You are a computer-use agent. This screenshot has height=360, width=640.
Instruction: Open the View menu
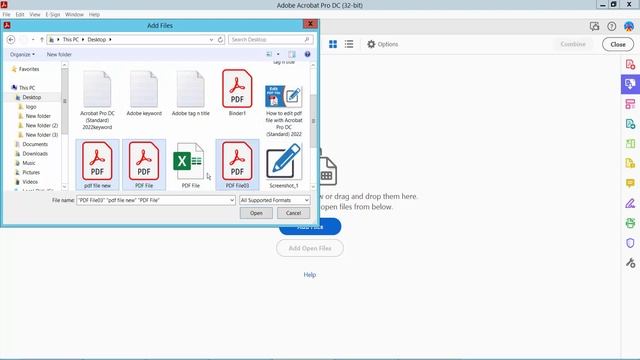click(x=35, y=14)
